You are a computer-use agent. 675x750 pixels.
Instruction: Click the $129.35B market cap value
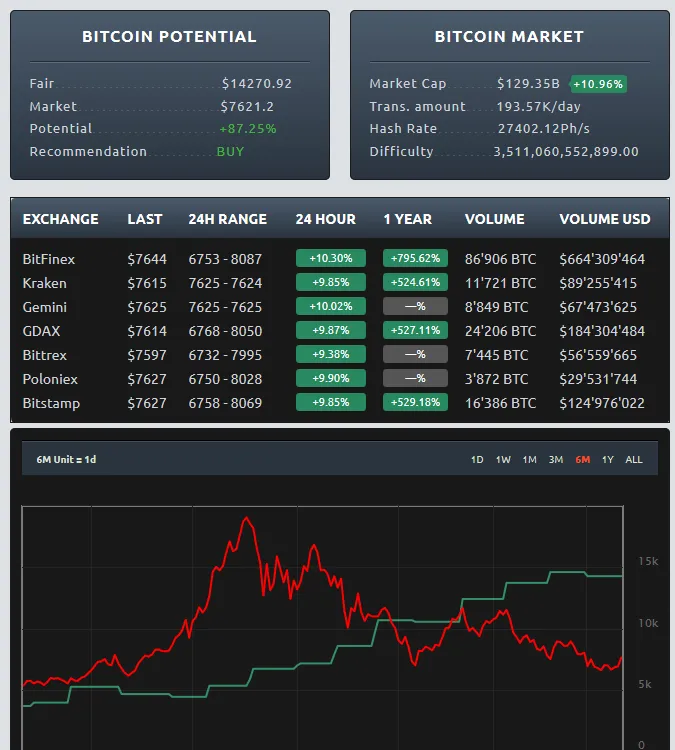click(528, 84)
